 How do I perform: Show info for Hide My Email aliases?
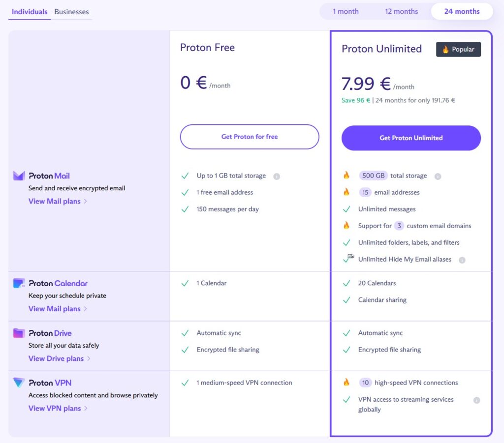click(462, 260)
